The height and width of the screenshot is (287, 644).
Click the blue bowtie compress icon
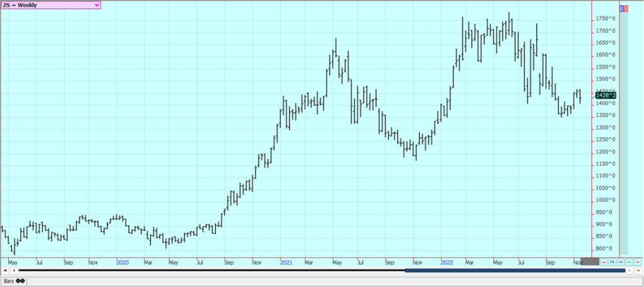point(621,262)
